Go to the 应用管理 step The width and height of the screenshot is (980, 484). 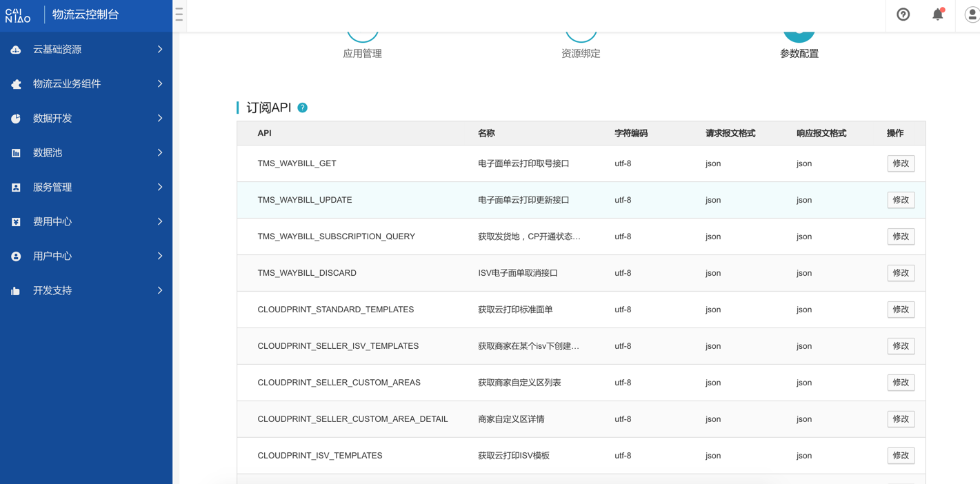(362, 54)
